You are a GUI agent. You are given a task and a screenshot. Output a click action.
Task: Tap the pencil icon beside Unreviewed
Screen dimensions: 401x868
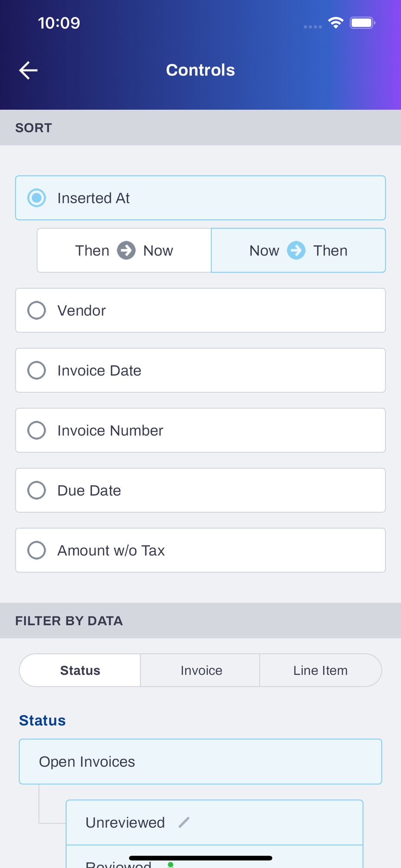(184, 822)
